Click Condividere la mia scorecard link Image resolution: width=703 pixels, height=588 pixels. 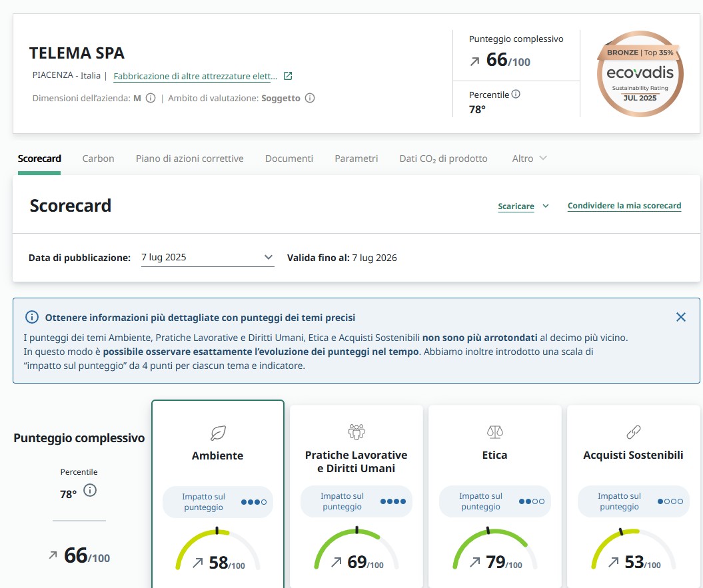(624, 206)
